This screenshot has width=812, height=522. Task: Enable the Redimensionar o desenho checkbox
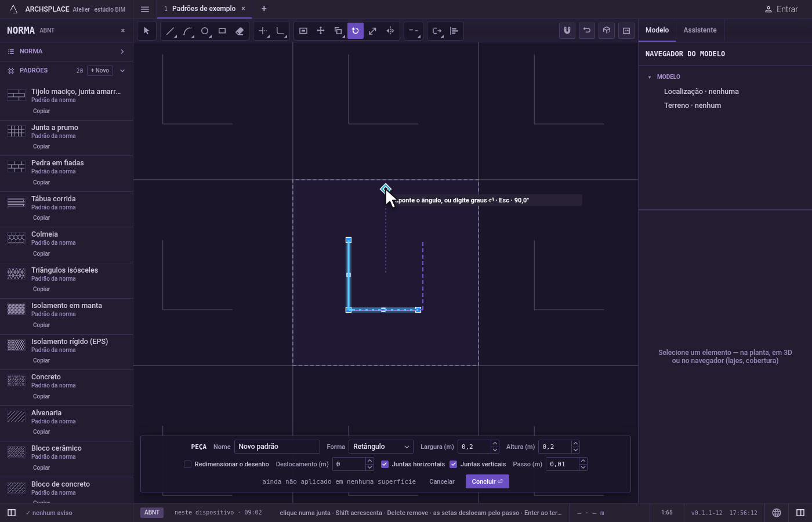coord(187,464)
